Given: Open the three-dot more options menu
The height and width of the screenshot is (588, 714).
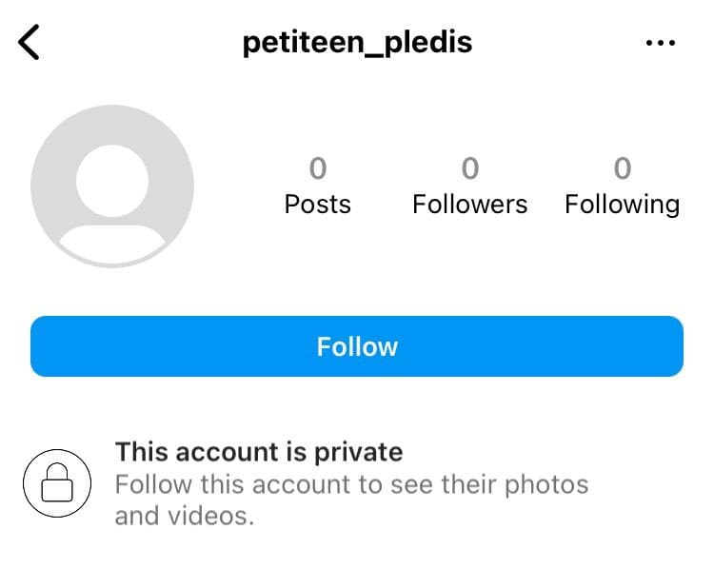Looking at the screenshot, I should pos(661,43).
